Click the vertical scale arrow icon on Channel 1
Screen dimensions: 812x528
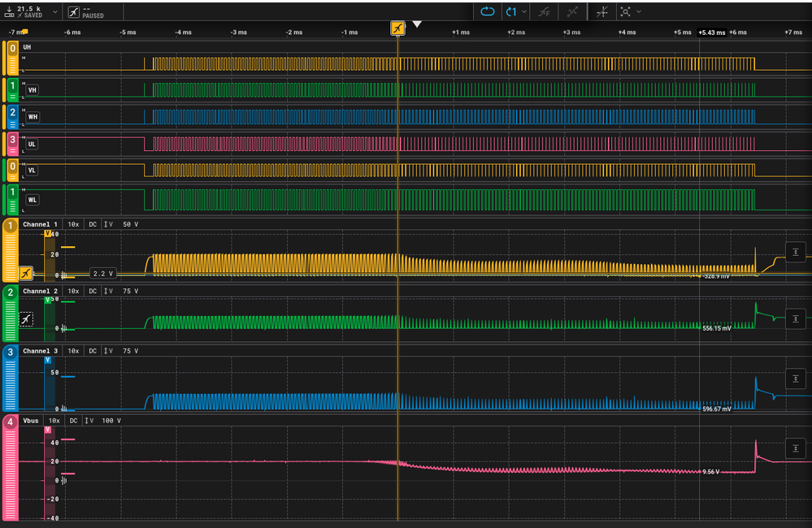pos(108,224)
